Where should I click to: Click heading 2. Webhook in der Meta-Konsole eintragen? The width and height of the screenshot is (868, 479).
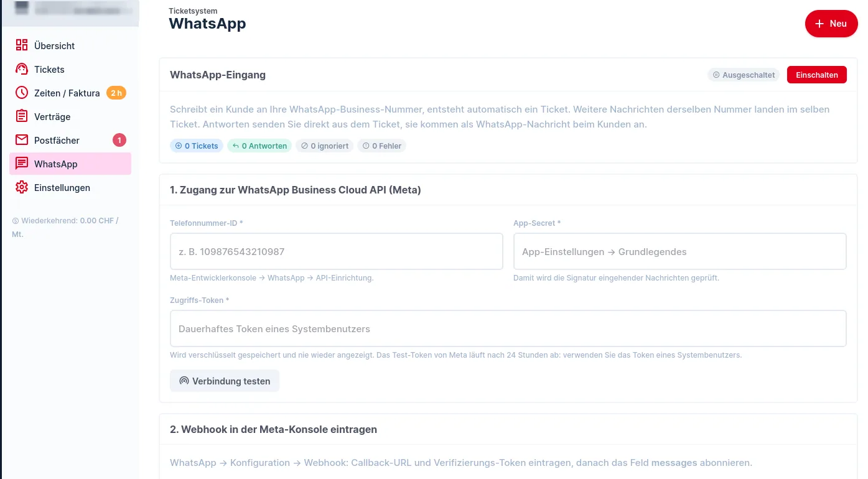pyautogui.click(x=273, y=429)
